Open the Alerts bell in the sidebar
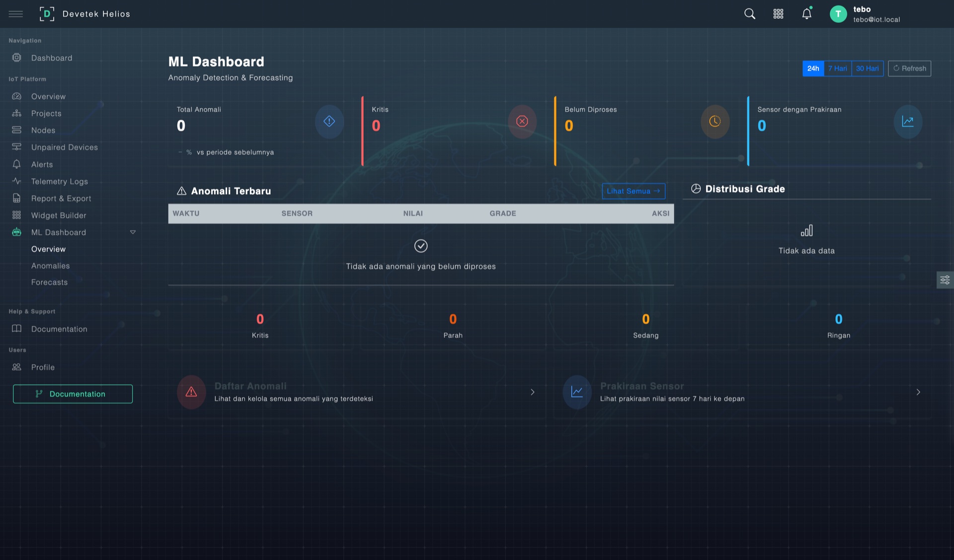Screen dimensions: 954x560 click(42, 164)
